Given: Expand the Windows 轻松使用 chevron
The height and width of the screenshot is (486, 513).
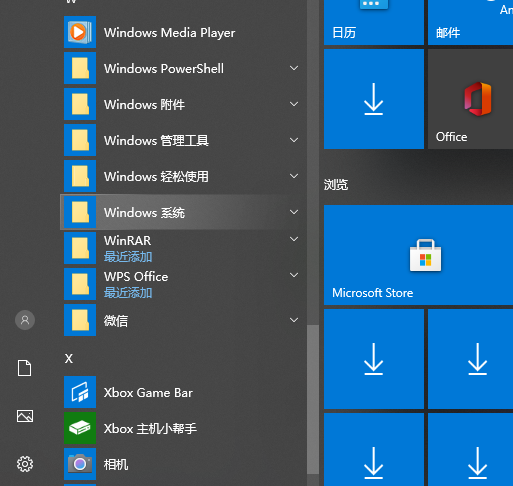Looking at the screenshot, I should [x=294, y=176].
